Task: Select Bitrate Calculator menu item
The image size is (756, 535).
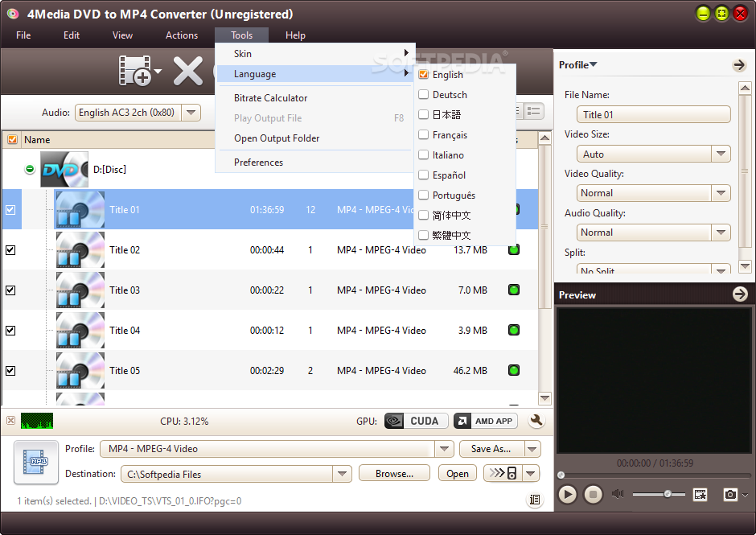Action: pyautogui.click(x=315, y=98)
